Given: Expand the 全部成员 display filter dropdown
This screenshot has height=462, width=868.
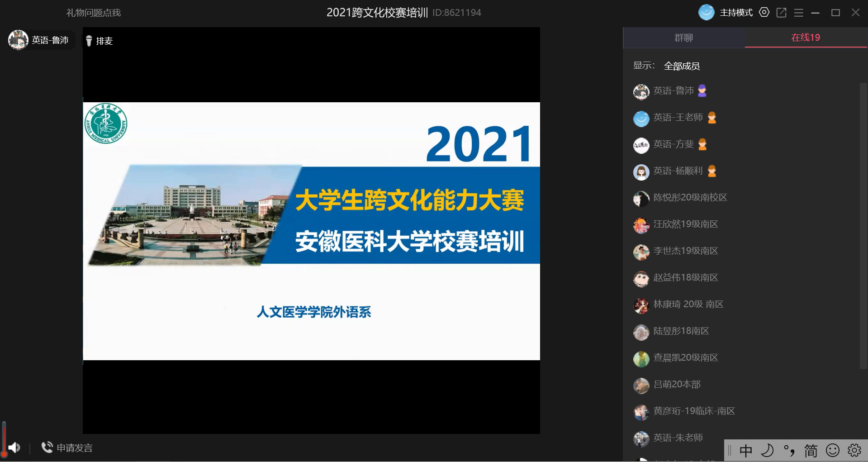Looking at the screenshot, I should coord(682,66).
